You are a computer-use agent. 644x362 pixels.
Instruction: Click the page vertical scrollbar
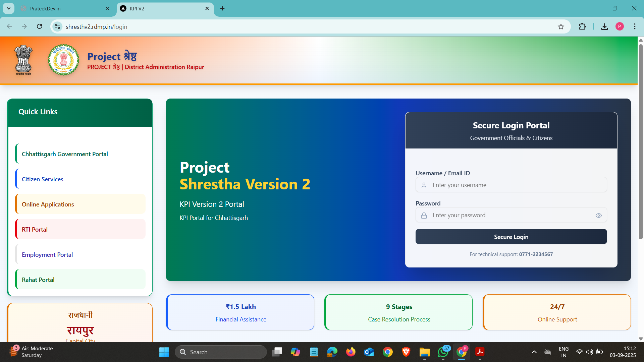coord(641,141)
